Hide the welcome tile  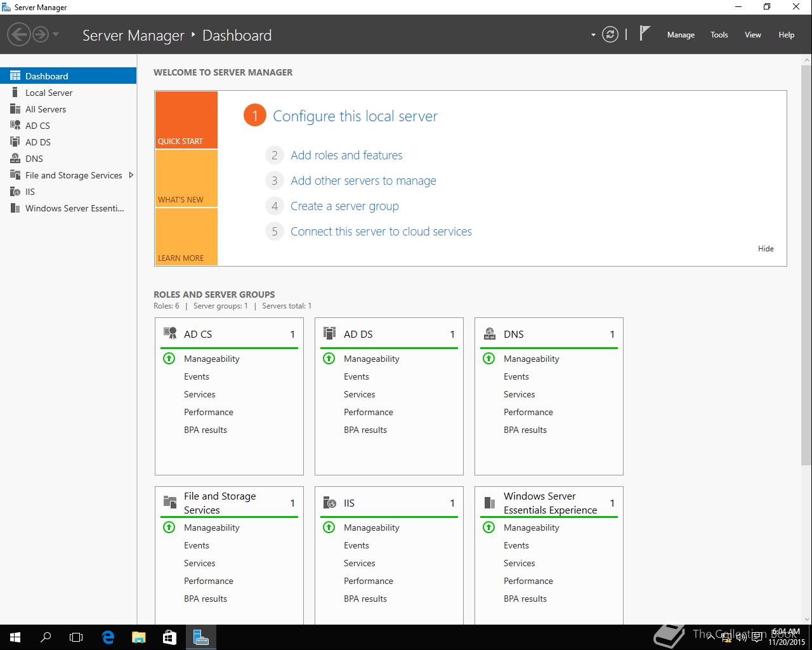coord(766,249)
